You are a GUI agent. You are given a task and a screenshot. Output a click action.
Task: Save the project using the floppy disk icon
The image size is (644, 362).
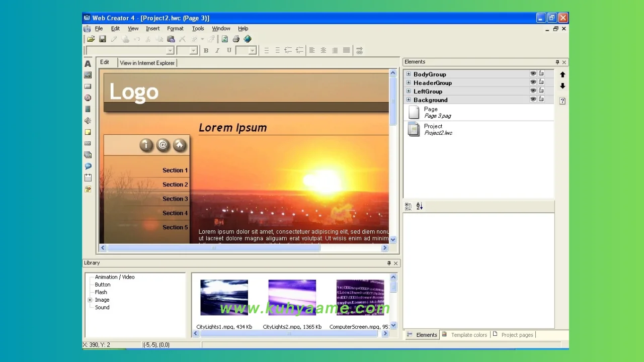[x=103, y=39]
